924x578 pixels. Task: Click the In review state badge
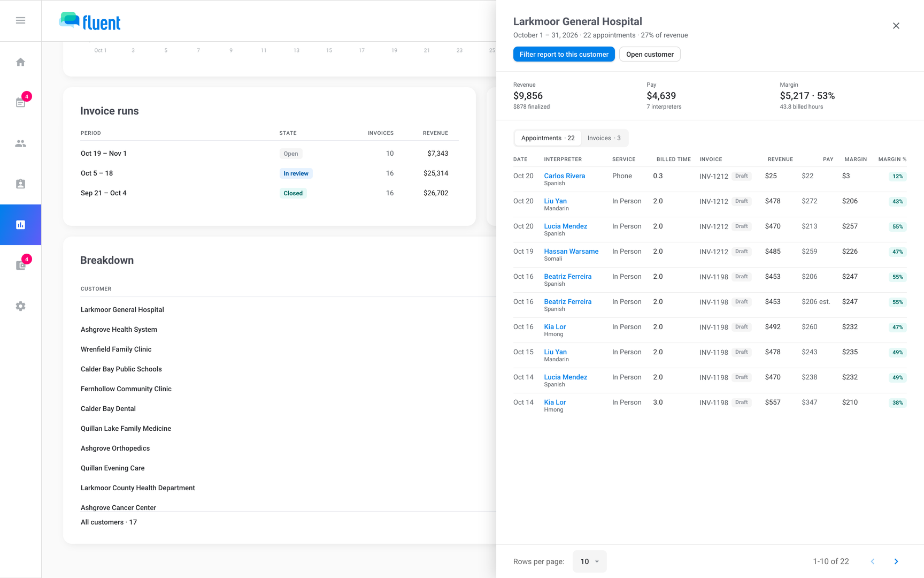(296, 173)
